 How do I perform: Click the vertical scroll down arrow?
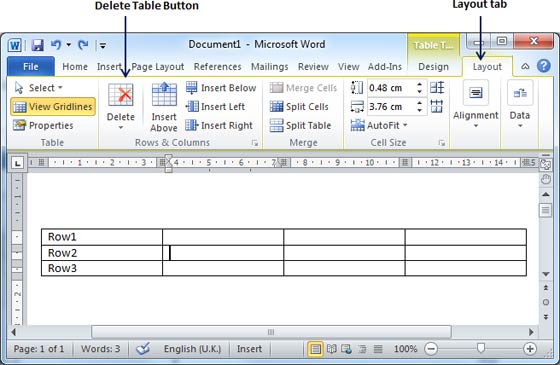(546, 274)
